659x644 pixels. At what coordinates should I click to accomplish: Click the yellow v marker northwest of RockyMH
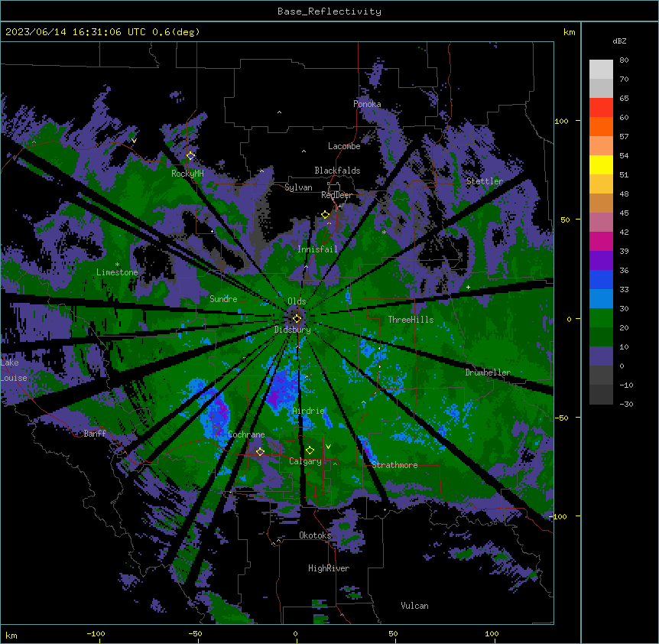pos(134,141)
